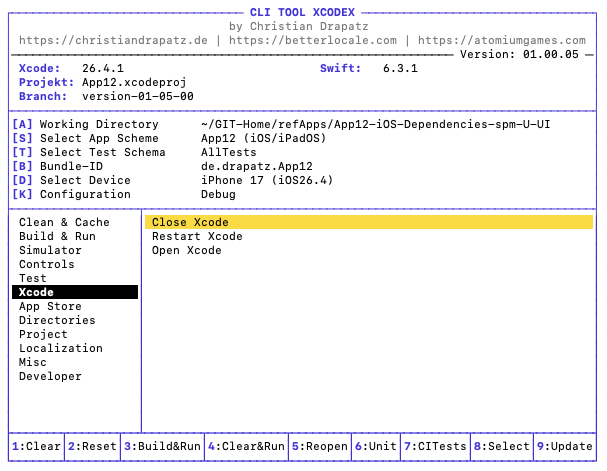Click the 1:Clear shortcut button
The image size is (607, 471).
(x=36, y=446)
